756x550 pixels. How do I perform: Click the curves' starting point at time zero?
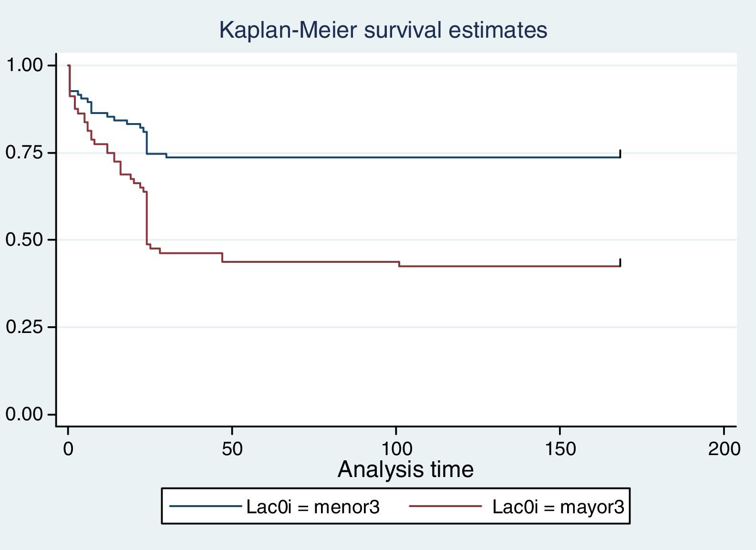pyautogui.click(x=69, y=66)
